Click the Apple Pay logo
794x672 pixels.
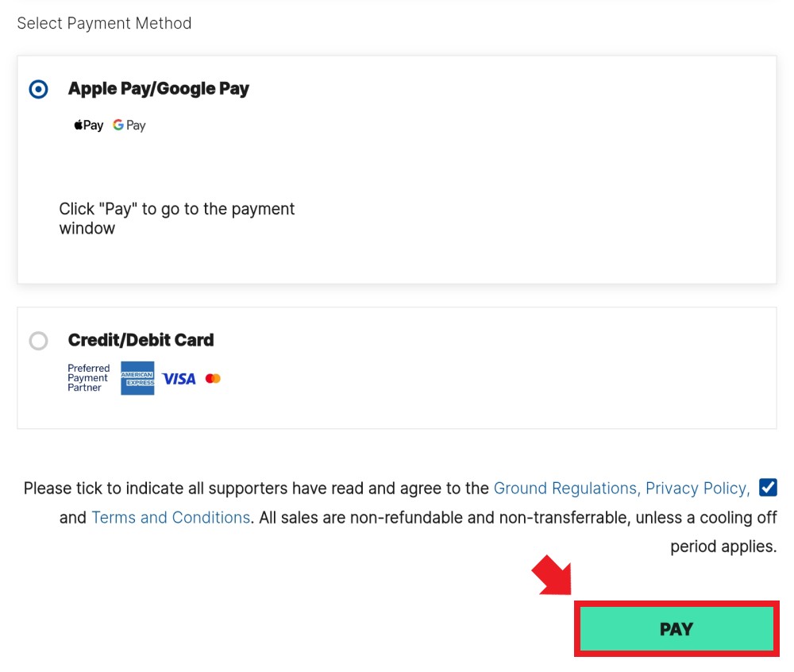(x=89, y=125)
